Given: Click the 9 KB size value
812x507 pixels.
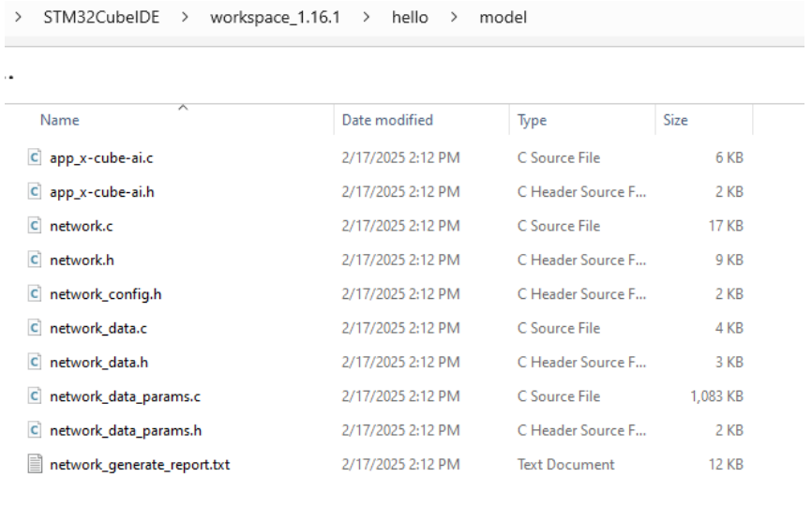Looking at the screenshot, I should point(729,260).
